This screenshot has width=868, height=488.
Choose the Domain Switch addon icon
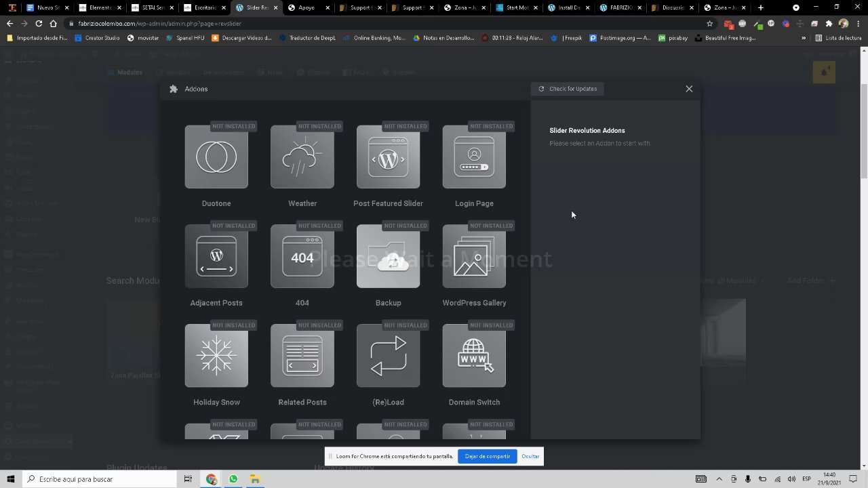point(474,356)
